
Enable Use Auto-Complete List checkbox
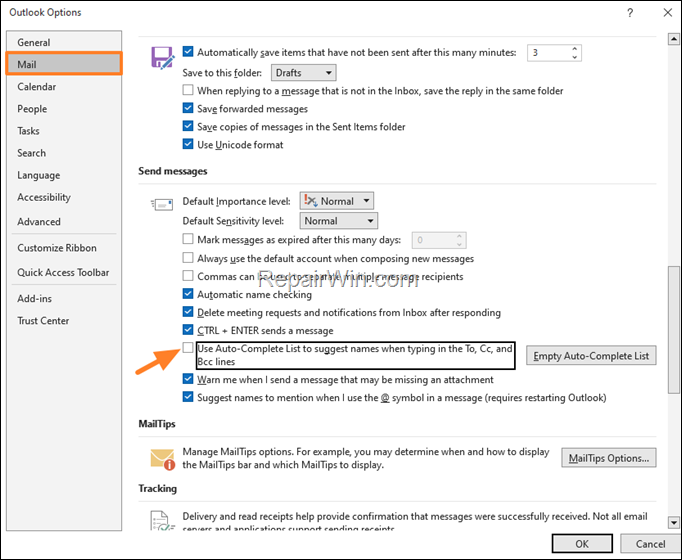[x=188, y=348]
